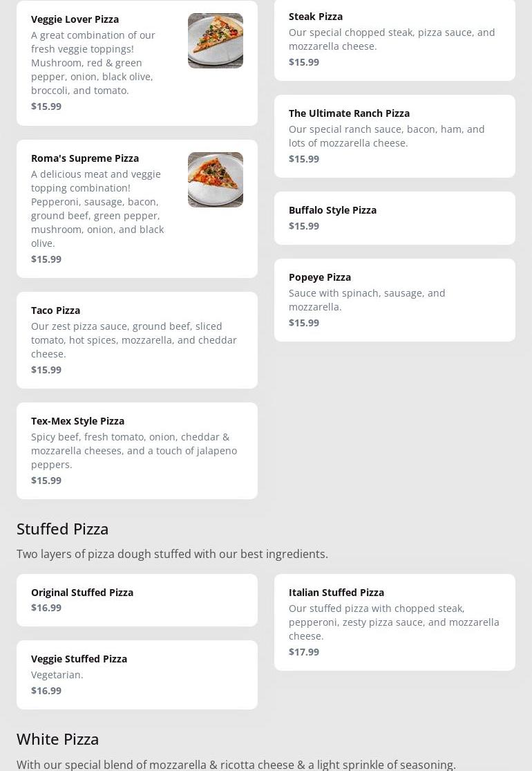Click the Veggie Lover Pizza photo
532x771 pixels.
[x=215, y=41]
